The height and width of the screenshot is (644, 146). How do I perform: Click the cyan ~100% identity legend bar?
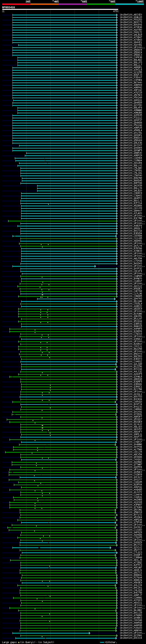coord(130,4)
